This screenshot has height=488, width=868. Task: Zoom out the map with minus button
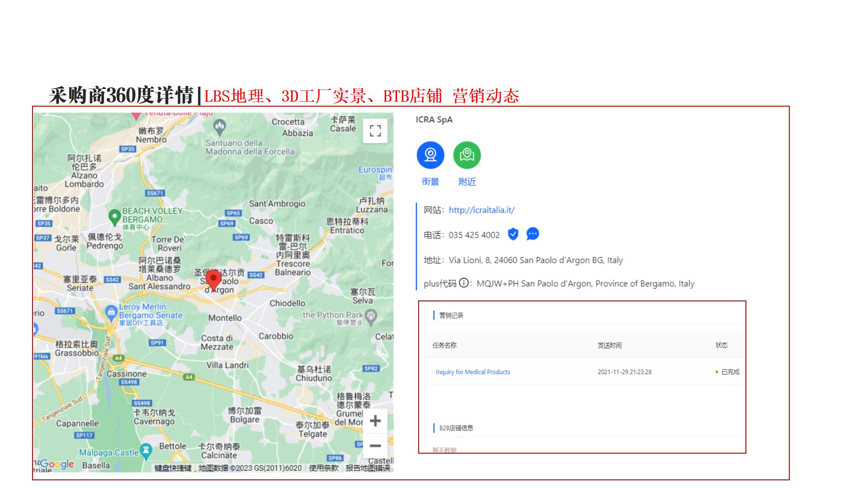(x=375, y=446)
